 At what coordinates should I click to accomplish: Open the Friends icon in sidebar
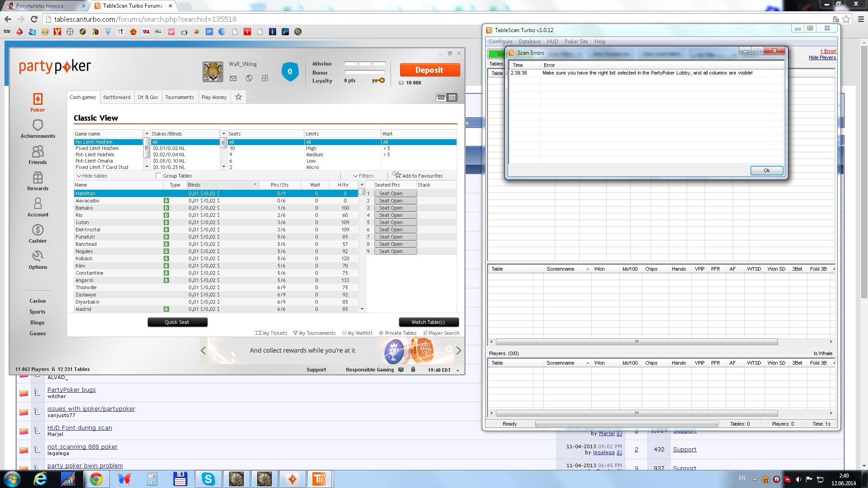click(38, 151)
